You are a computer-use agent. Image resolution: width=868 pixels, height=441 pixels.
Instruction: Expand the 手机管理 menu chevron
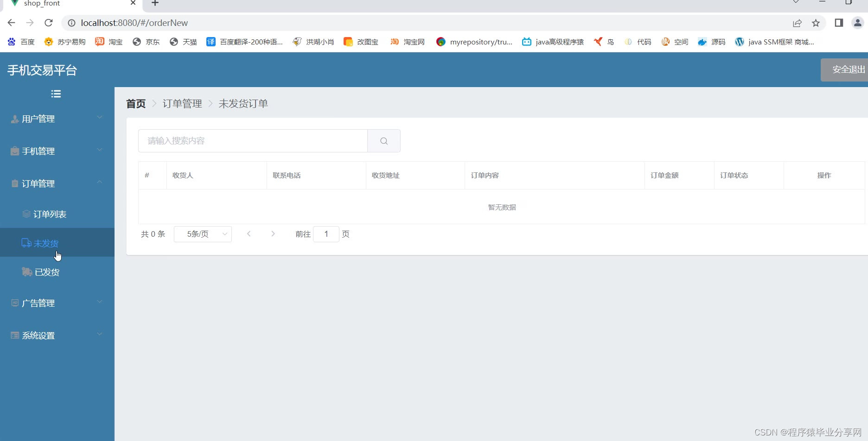coord(100,150)
